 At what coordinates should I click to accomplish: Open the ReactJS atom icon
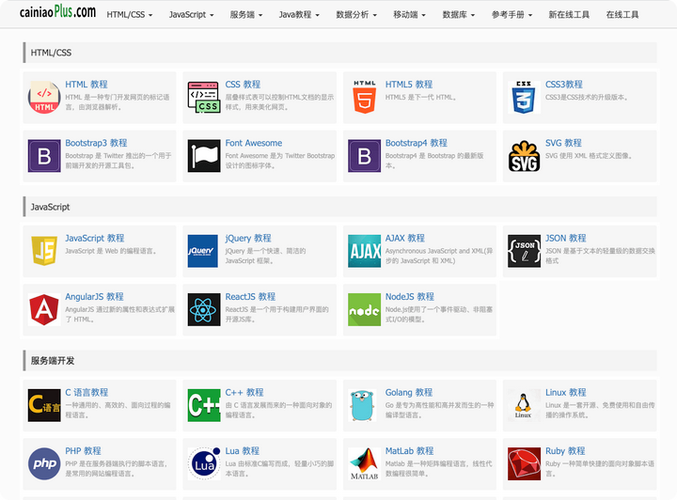pos(204,310)
